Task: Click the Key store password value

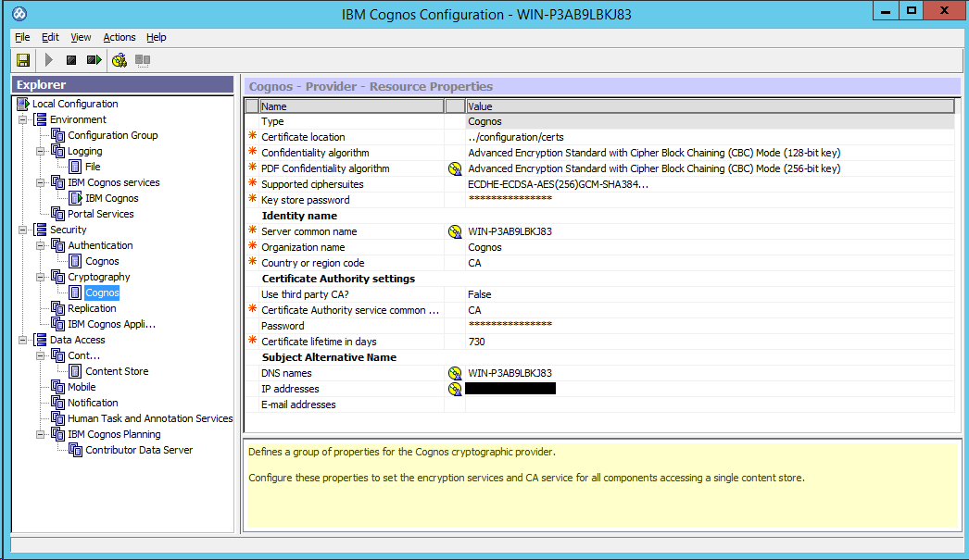Action: pos(710,200)
